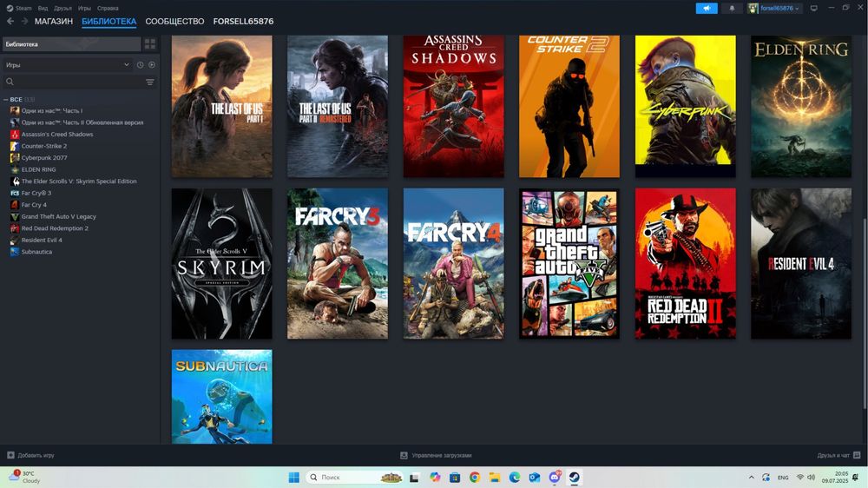Click the downloads manager icon

pyautogui.click(x=404, y=455)
